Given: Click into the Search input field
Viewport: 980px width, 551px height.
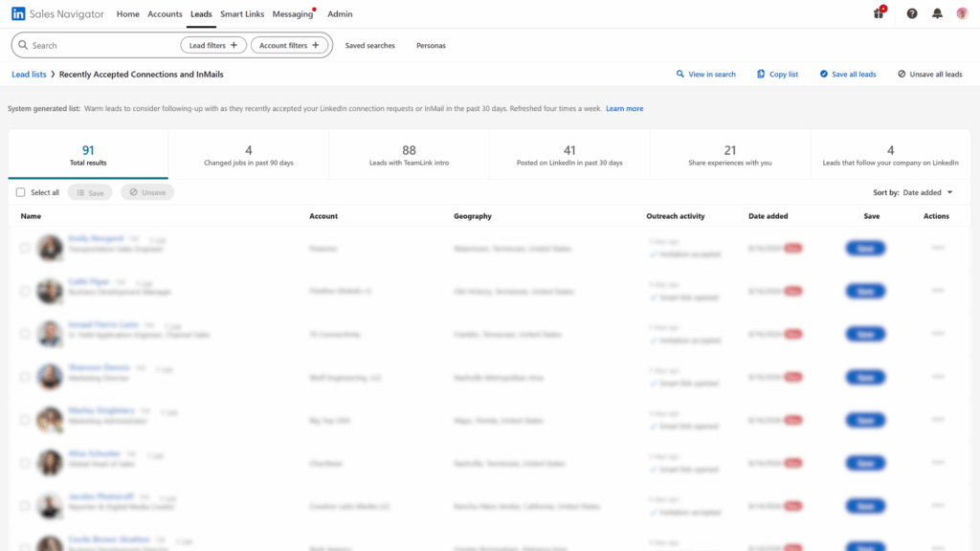Looking at the screenshot, I should click(x=103, y=45).
